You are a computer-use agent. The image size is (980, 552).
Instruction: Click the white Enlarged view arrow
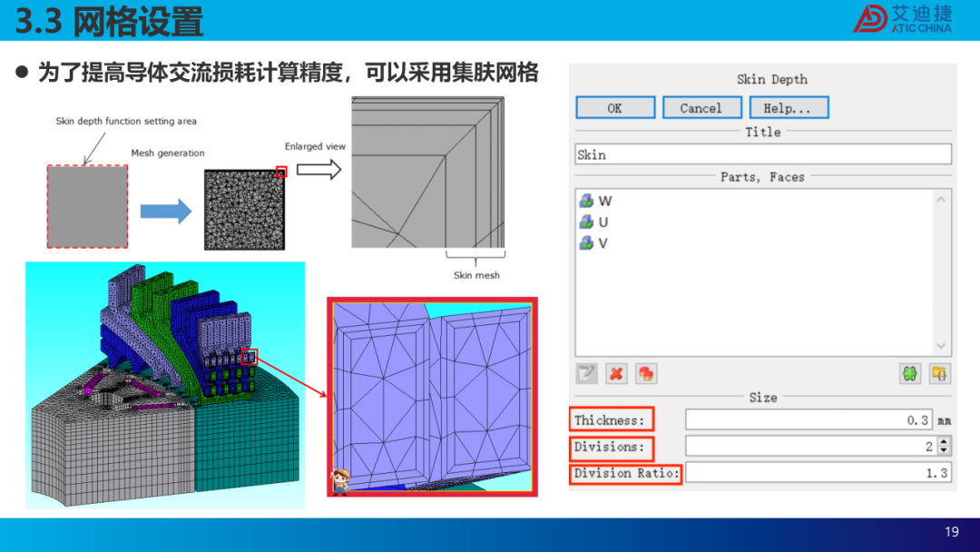tap(318, 170)
